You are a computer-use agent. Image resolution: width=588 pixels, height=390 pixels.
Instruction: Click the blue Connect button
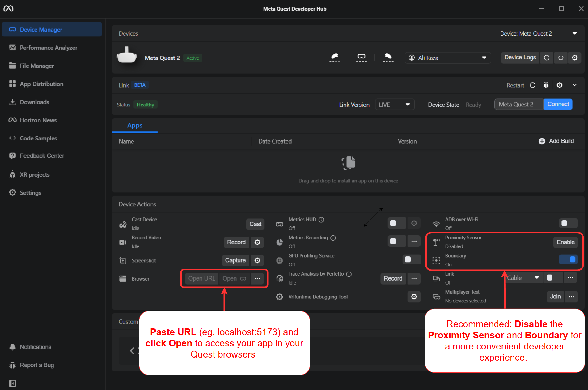558,104
